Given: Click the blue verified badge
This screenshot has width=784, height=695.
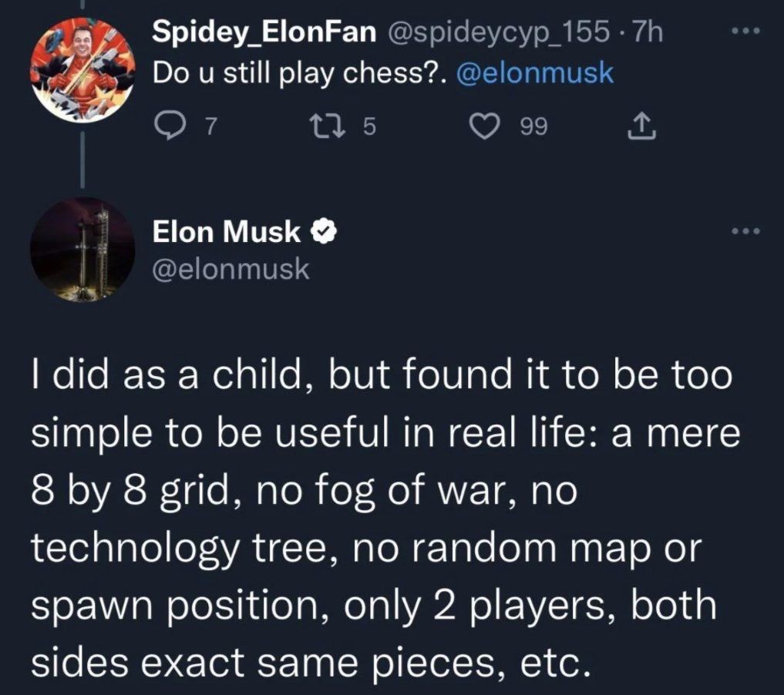Looking at the screenshot, I should [x=324, y=231].
